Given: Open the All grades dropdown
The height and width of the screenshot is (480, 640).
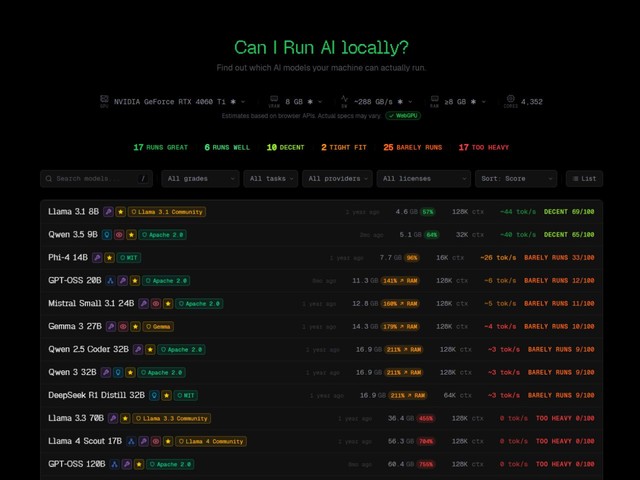Looking at the screenshot, I should tap(200, 179).
